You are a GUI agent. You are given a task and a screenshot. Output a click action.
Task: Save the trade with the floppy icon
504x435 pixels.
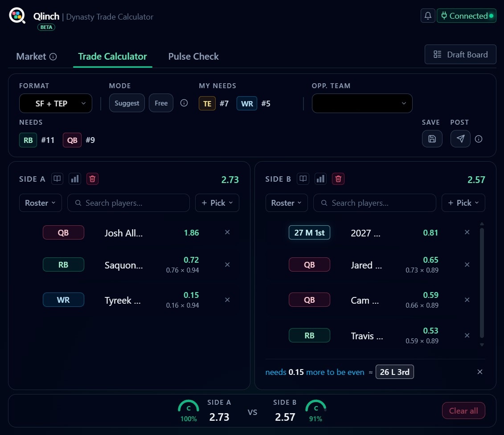tap(432, 139)
